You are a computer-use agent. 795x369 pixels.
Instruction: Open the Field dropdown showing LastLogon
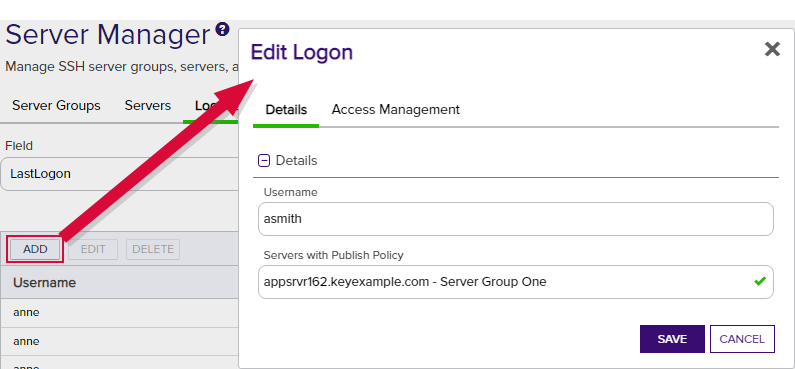pos(120,174)
